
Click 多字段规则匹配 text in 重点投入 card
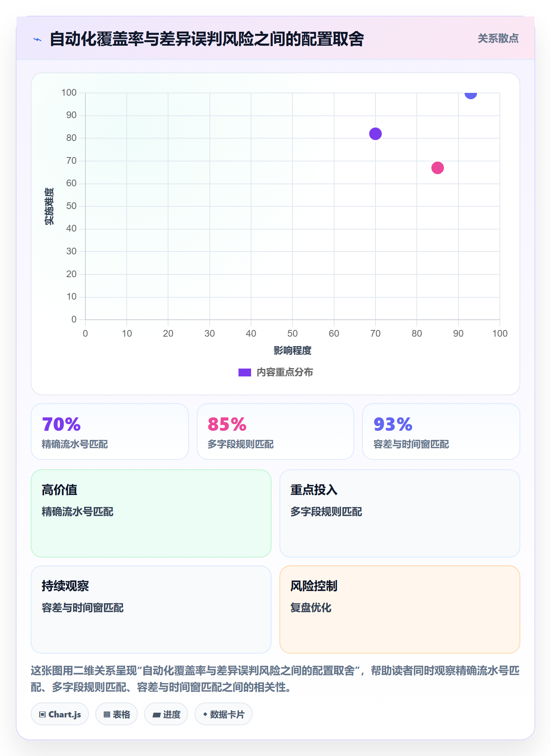pos(326,511)
